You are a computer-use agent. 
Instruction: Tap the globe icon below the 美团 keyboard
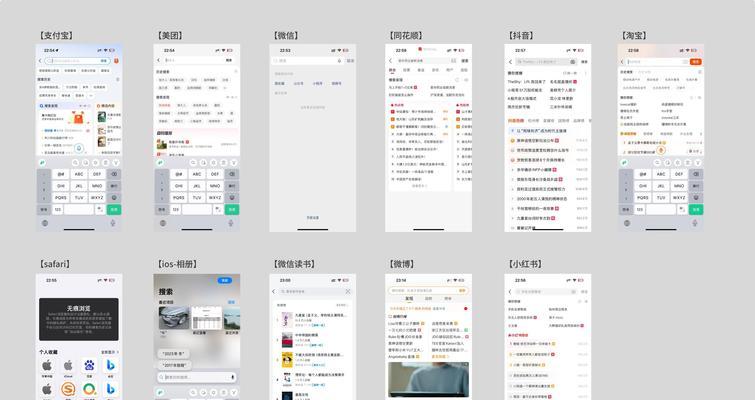click(163, 223)
